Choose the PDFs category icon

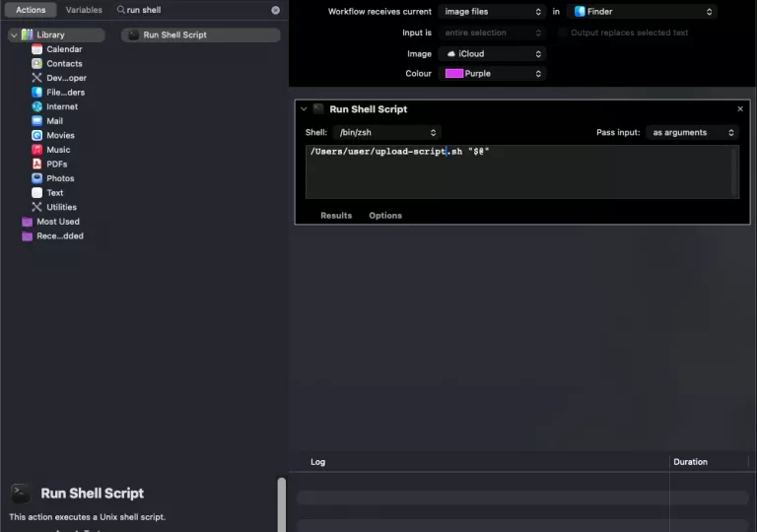coord(37,164)
